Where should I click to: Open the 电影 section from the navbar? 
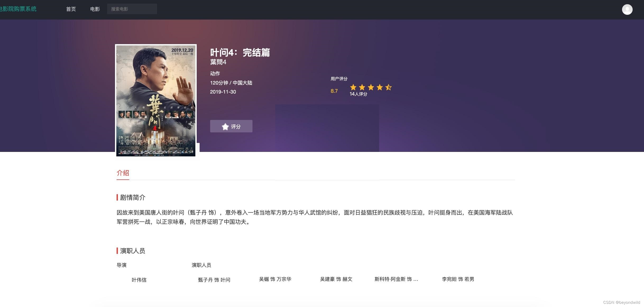(95, 9)
